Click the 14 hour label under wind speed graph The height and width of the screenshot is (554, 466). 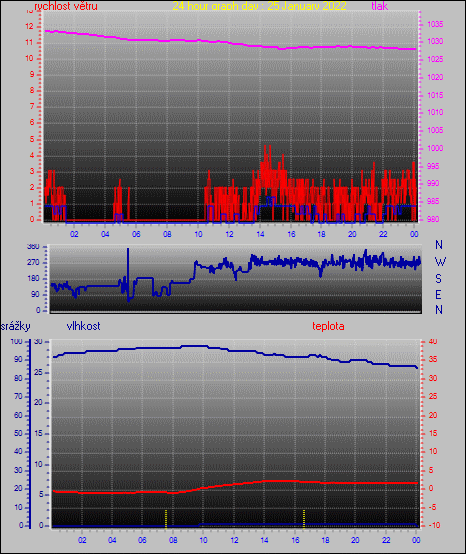(260, 234)
